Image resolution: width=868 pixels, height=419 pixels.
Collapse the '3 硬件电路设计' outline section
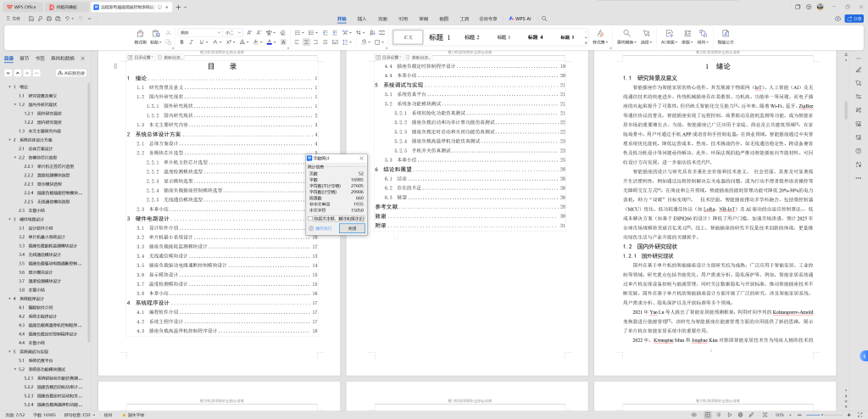tap(11, 219)
